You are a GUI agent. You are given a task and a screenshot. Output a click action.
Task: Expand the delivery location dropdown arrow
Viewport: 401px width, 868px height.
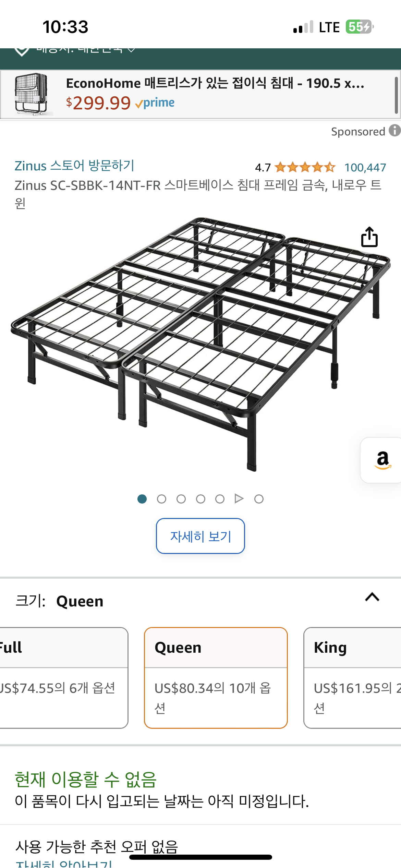(131, 50)
